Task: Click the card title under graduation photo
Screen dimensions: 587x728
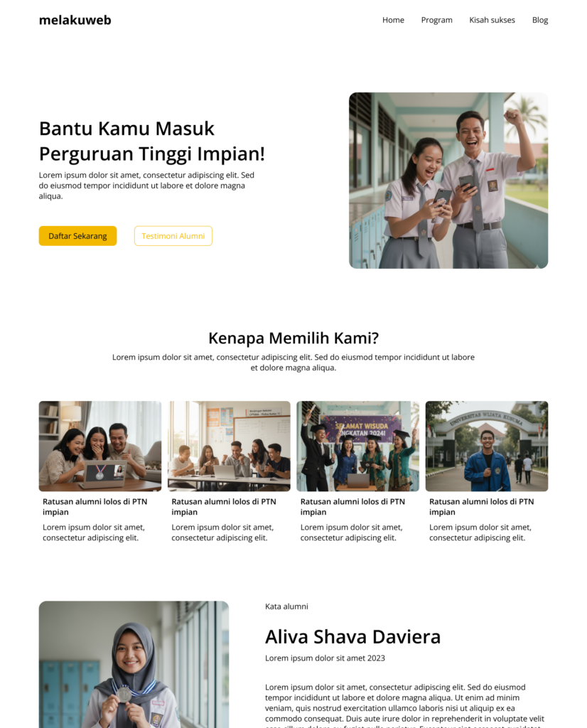Action: (352, 506)
